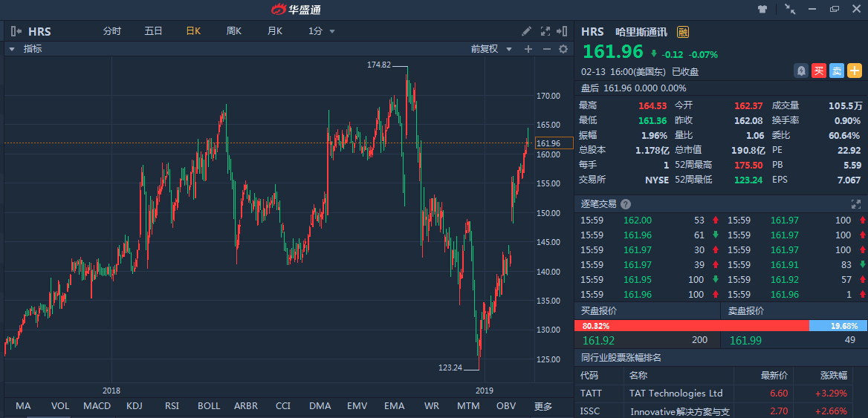Enable the DMA indicator
This screenshot has width=868, height=418.
pyautogui.click(x=320, y=406)
